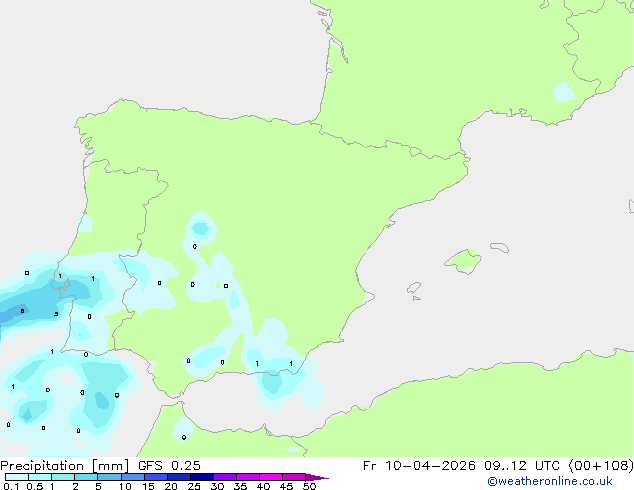Select the 45–50 mm legend color box
The width and height of the screenshot is (634, 490).
(294, 477)
